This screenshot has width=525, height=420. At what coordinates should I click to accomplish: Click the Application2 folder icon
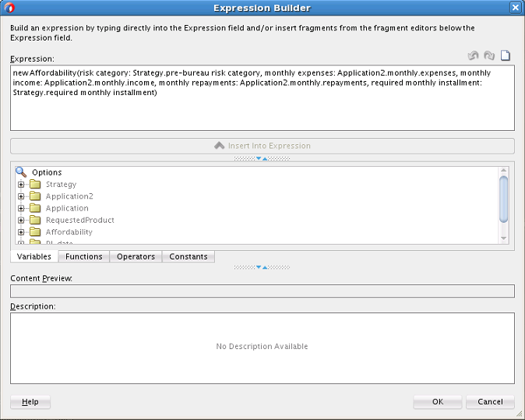click(x=35, y=196)
